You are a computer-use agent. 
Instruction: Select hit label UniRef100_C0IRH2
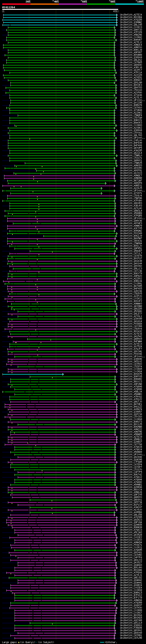131,37
